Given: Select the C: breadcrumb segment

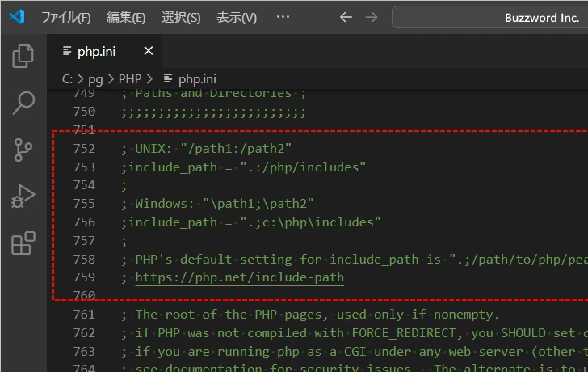Looking at the screenshot, I should click(x=67, y=78).
